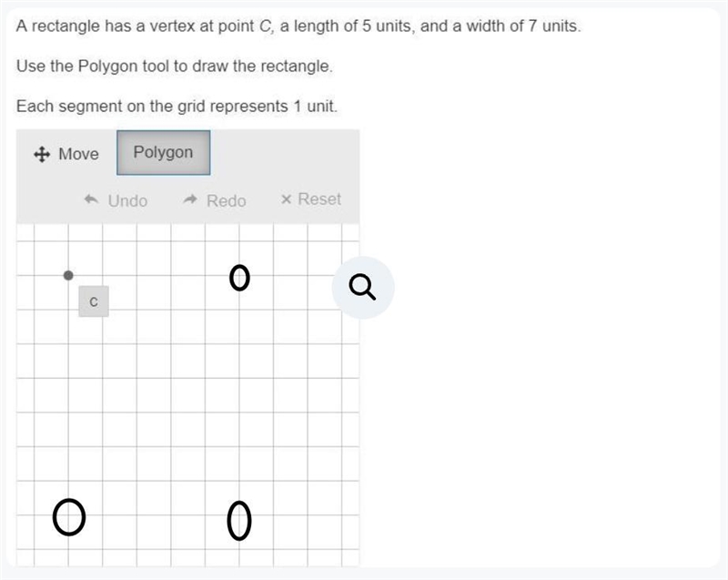Click the Undo text label
The height and width of the screenshot is (580, 728).
127,200
